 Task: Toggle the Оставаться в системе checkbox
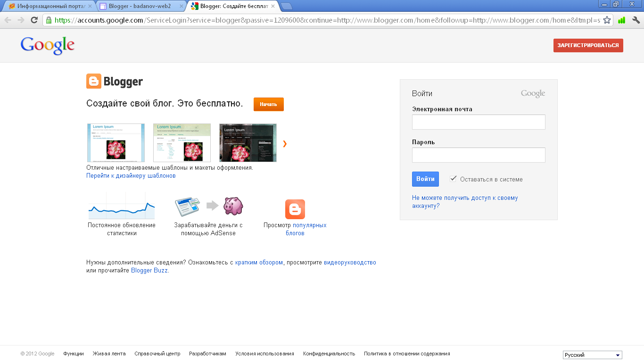point(453,179)
